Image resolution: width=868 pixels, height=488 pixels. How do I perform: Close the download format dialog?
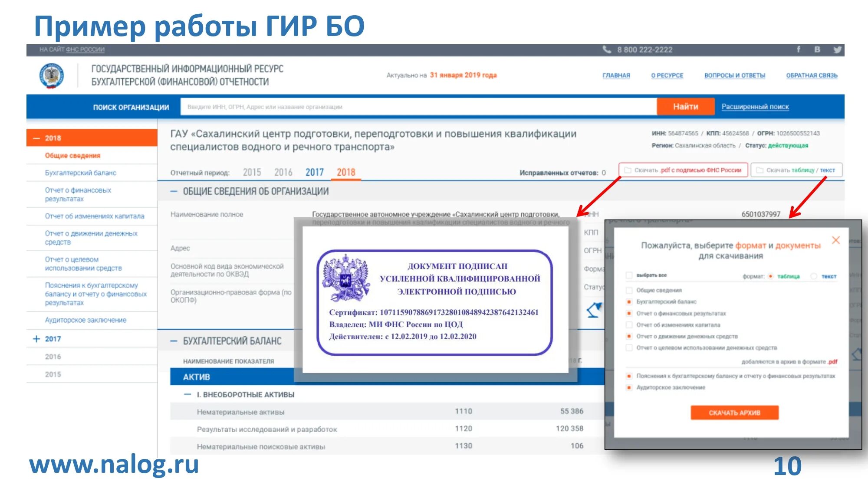tap(835, 240)
